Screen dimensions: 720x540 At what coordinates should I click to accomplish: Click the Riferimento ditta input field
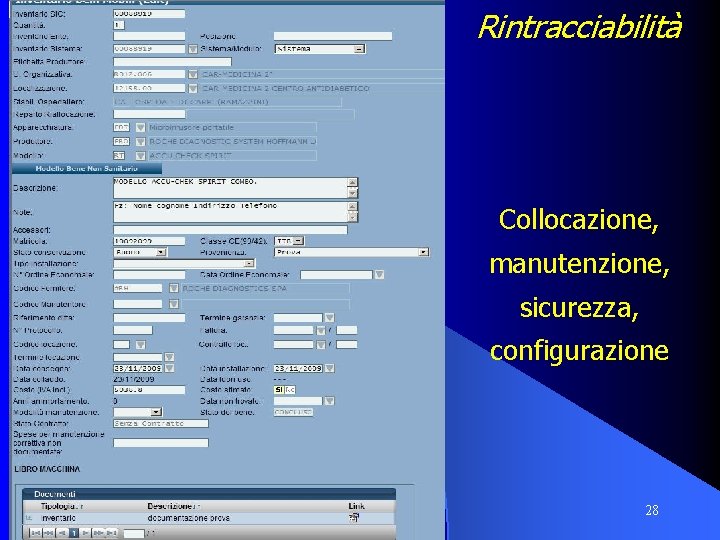149,318
